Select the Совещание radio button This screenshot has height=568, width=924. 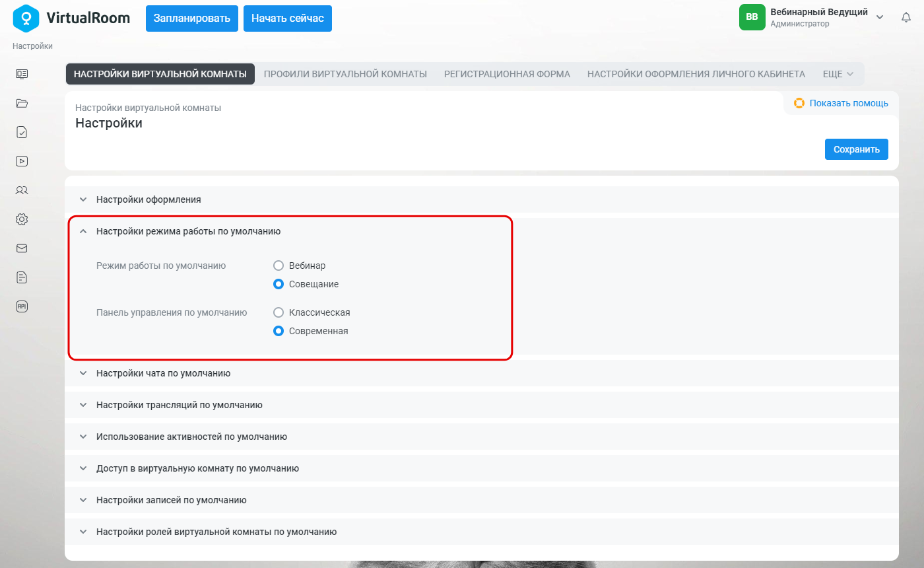(279, 284)
